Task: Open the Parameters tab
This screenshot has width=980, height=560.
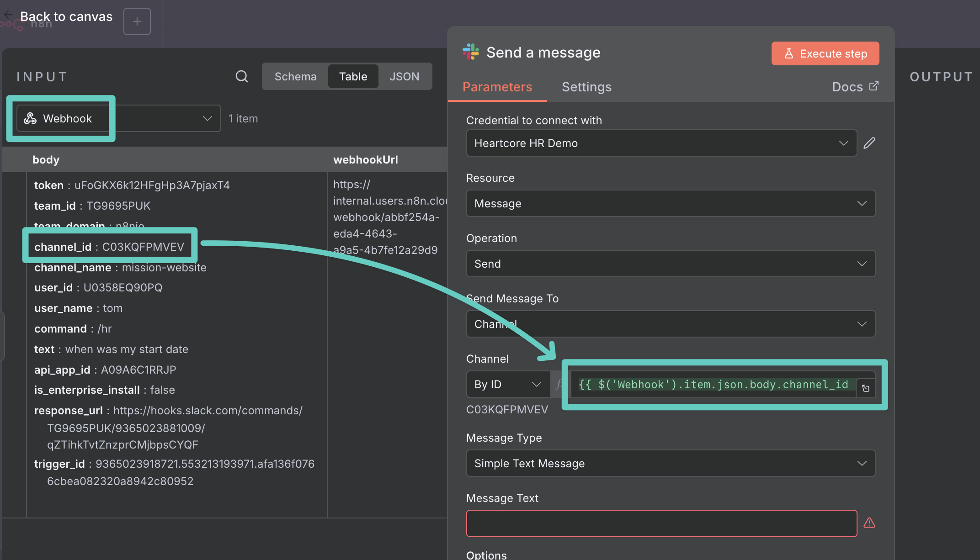Action: click(x=497, y=87)
